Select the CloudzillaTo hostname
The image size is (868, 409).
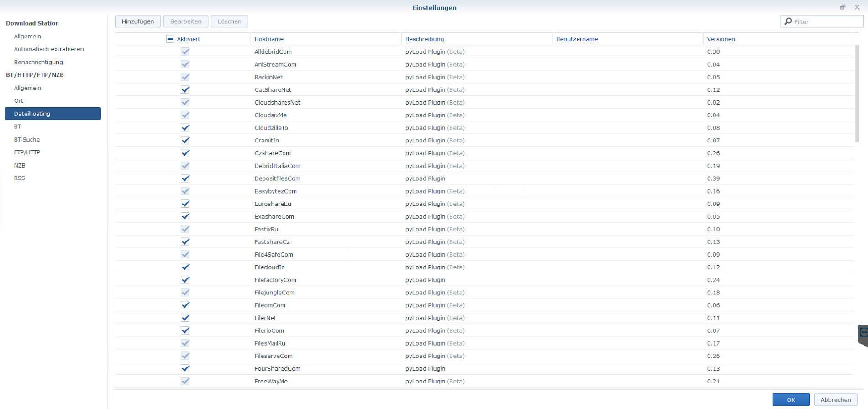pyautogui.click(x=271, y=128)
